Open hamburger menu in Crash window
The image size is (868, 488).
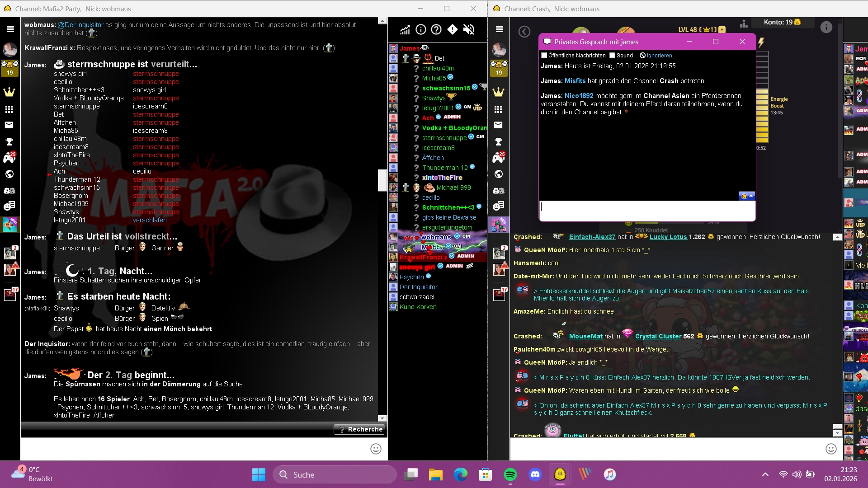pos(500,29)
